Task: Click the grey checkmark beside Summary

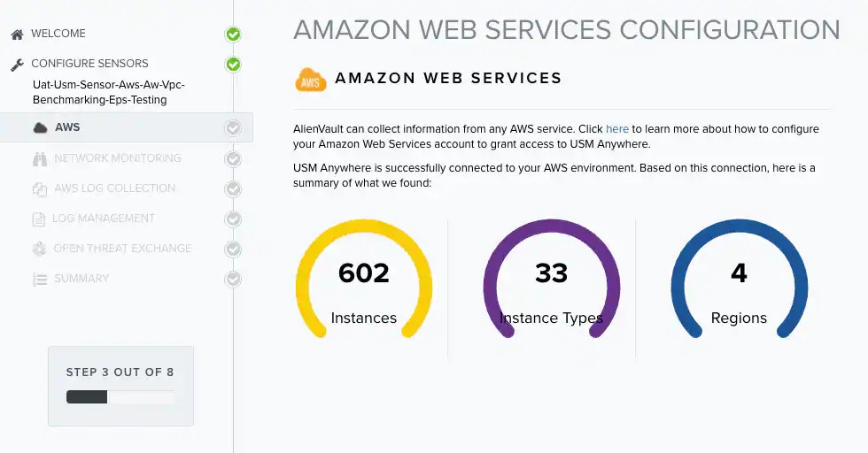Action: 233,279
